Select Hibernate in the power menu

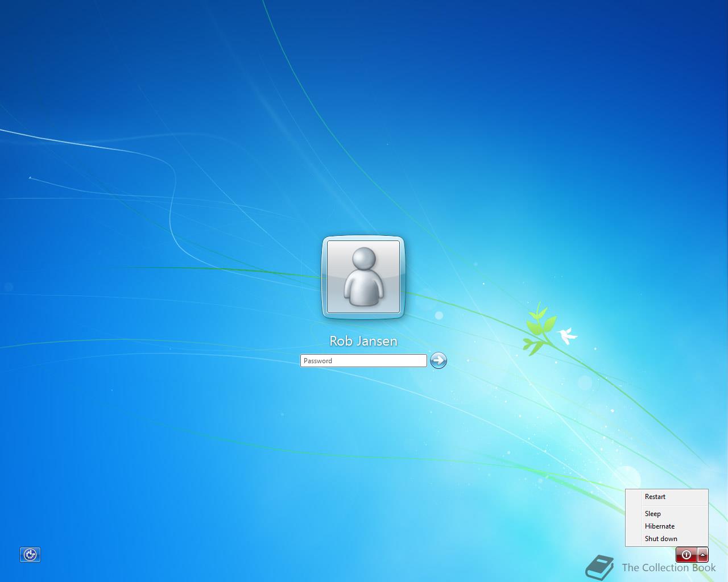coord(667,526)
